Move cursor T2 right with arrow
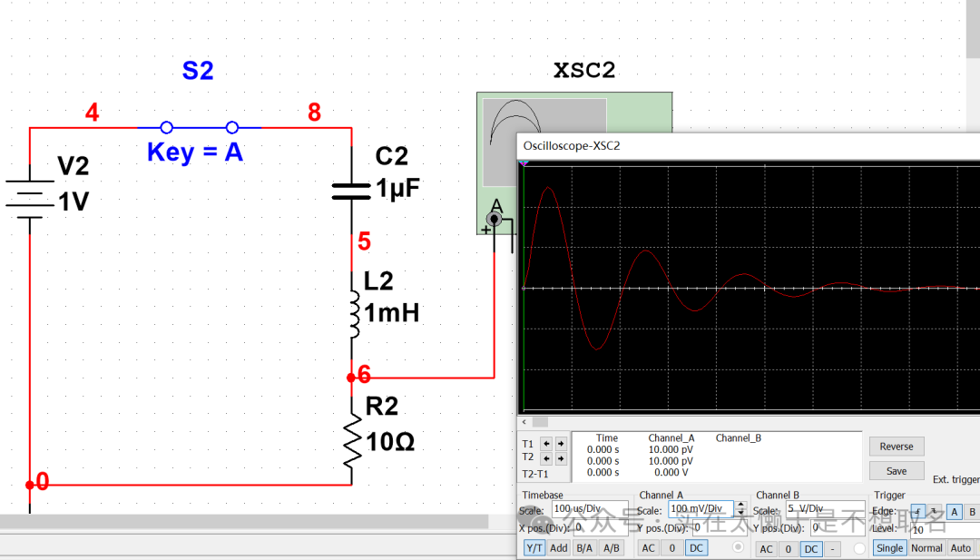 (560, 457)
